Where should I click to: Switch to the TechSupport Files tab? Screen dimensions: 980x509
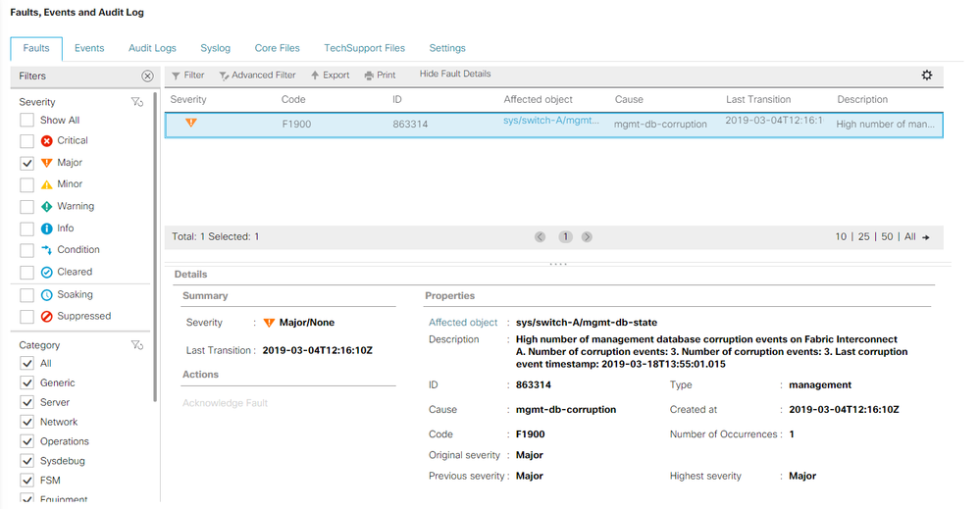[364, 48]
